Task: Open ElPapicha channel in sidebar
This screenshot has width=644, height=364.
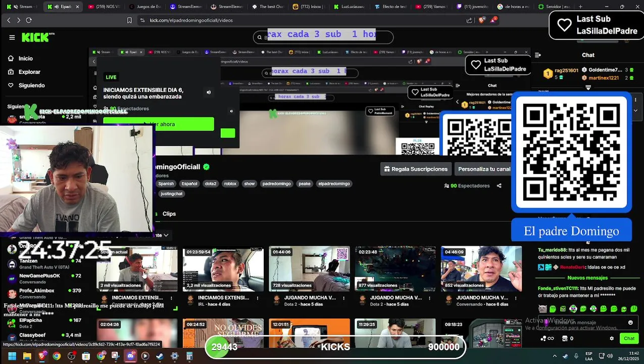Action: (x=44, y=323)
